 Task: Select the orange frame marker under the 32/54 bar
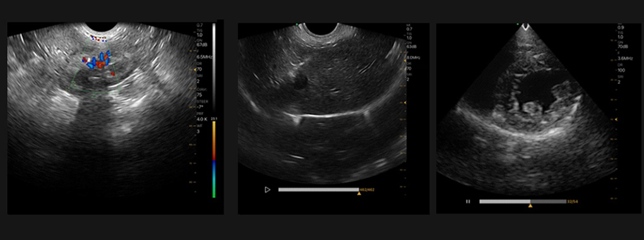tap(530, 205)
